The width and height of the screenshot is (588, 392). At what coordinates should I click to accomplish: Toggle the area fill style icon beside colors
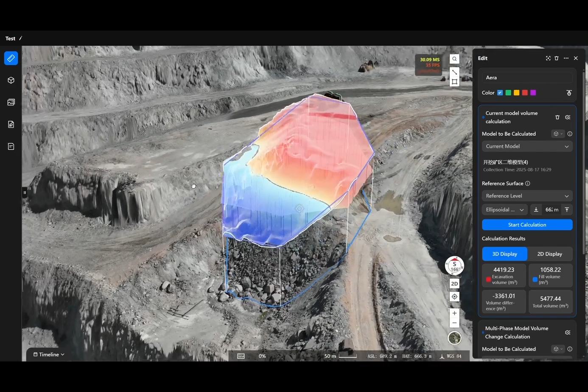(x=569, y=92)
